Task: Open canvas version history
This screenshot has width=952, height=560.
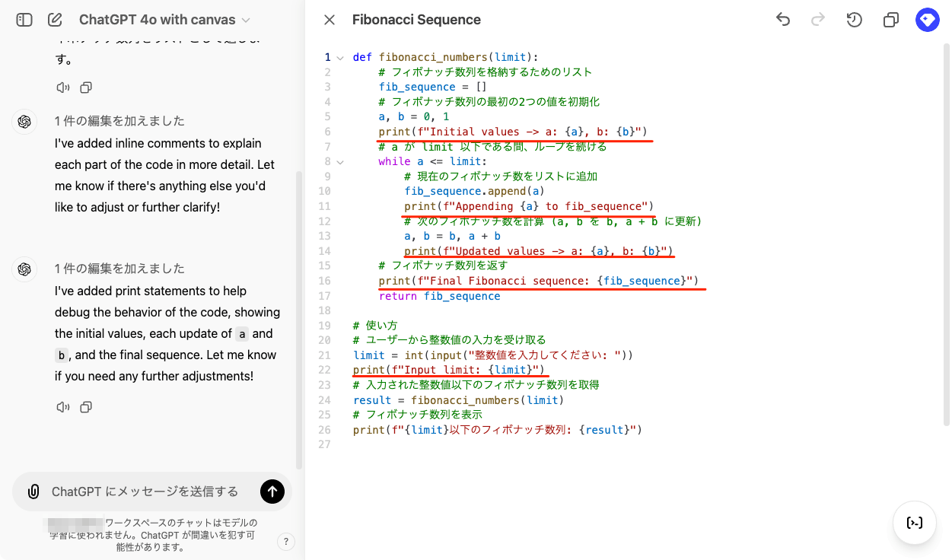Action: [855, 20]
